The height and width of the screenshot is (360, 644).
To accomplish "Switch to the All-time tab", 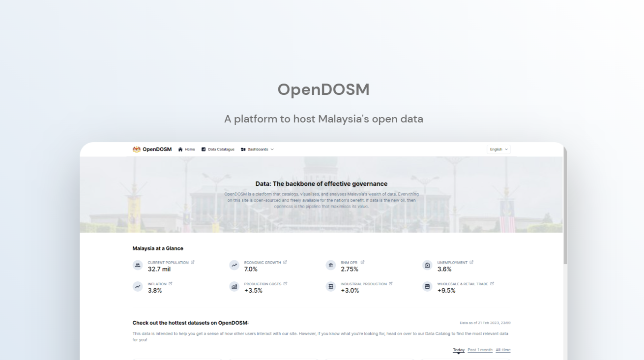I will click(x=503, y=350).
